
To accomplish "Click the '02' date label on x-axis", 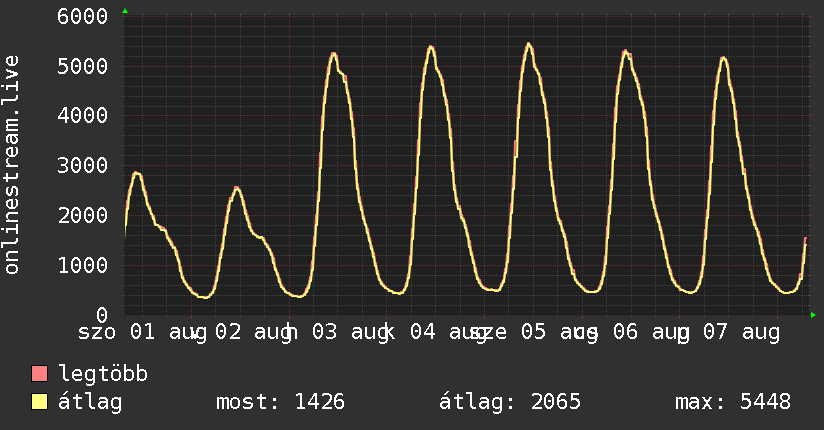I will [x=228, y=332].
